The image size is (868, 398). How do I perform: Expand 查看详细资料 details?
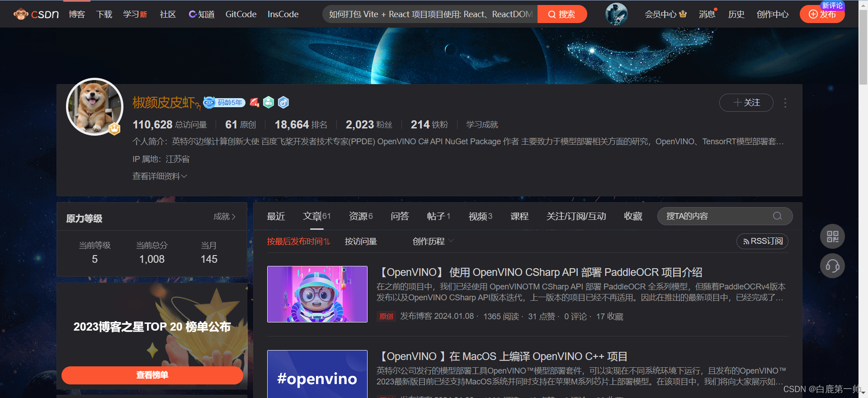point(160,176)
